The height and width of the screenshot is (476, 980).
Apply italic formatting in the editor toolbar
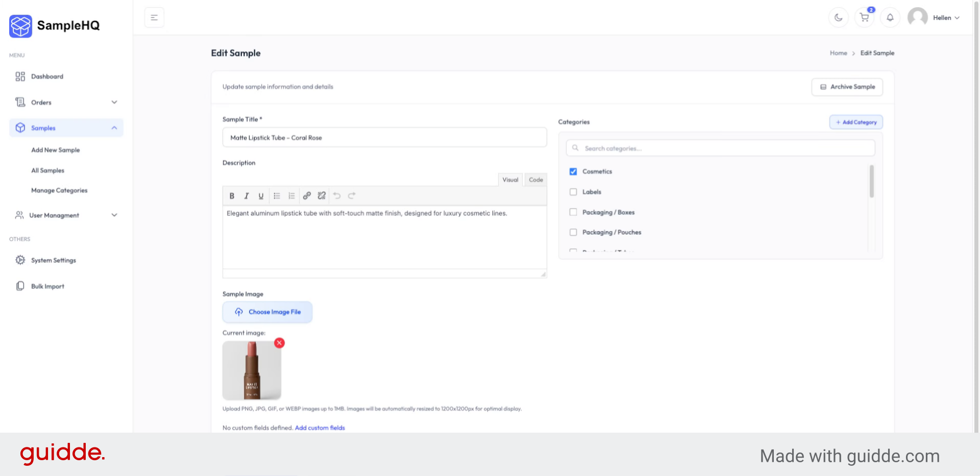tap(247, 195)
